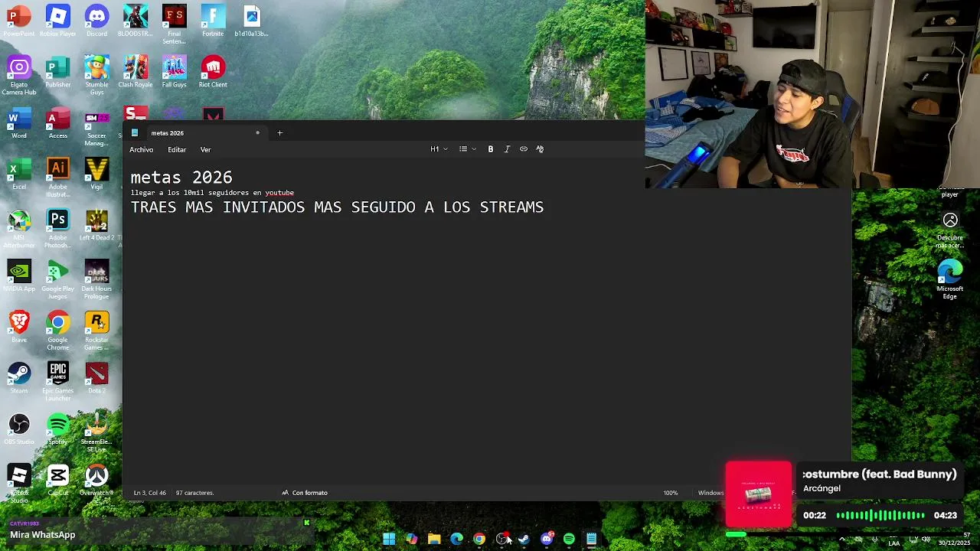Open the Dota 2 desktop shortcut
This screenshot has height=551, width=980.
click(x=96, y=378)
